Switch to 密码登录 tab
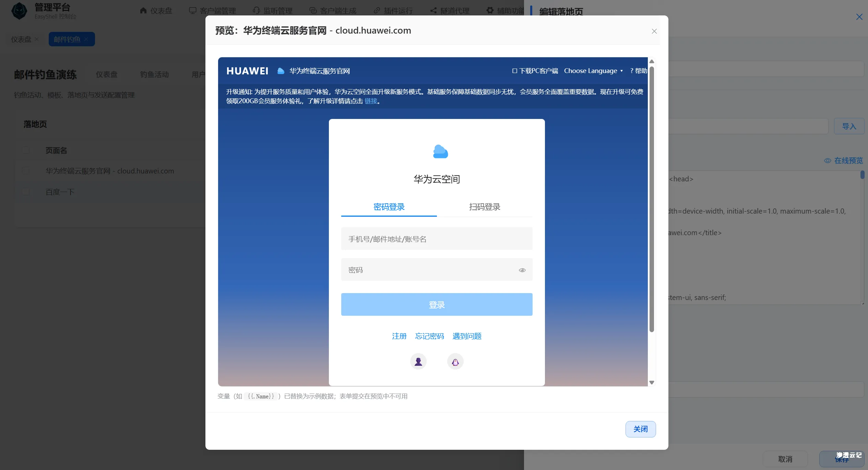 pyautogui.click(x=389, y=207)
